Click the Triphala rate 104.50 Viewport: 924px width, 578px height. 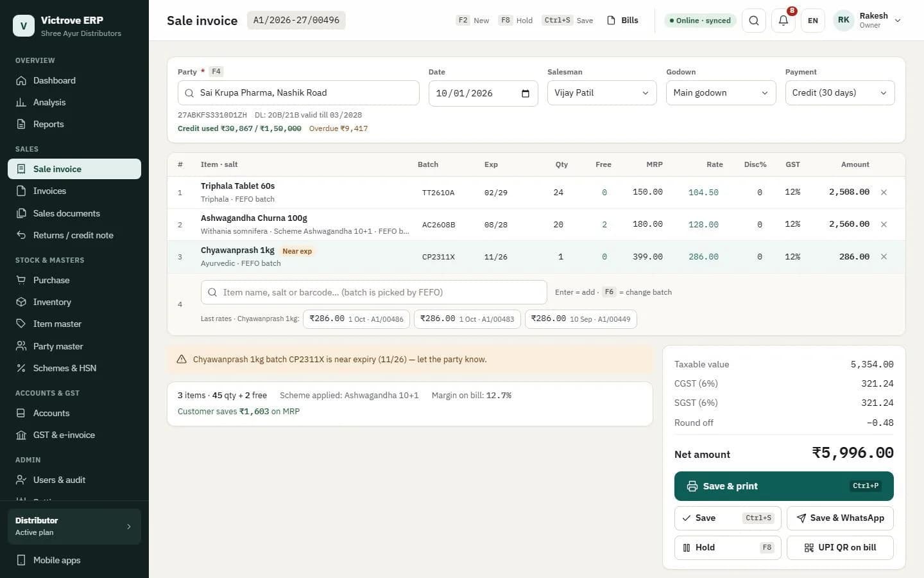pyautogui.click(x=703, y=192)
